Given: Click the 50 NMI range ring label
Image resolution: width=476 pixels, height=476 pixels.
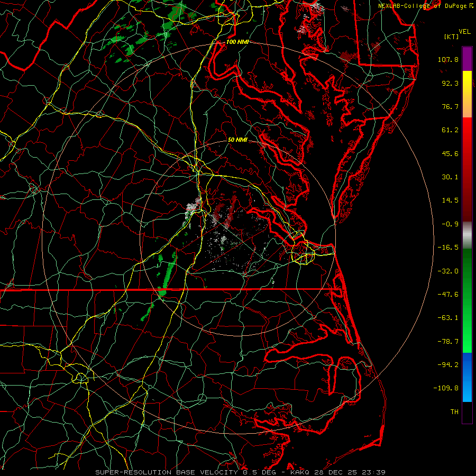Looking at the screenshot, I should (237, 140).
